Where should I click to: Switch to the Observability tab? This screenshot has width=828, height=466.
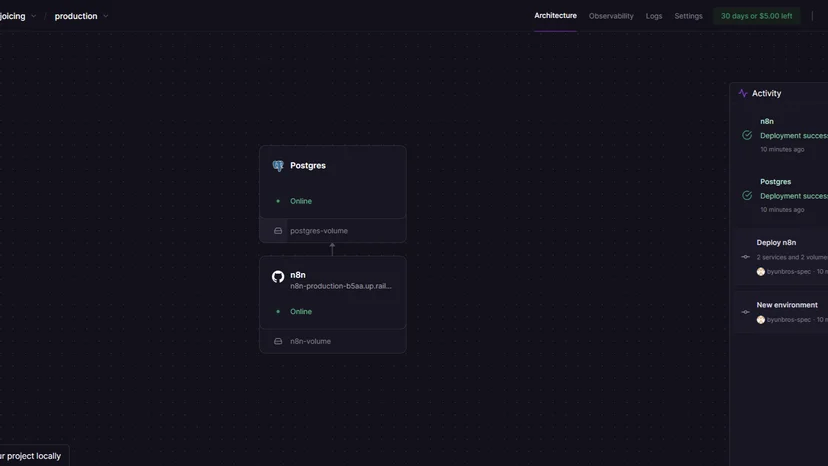coord(611,16)
